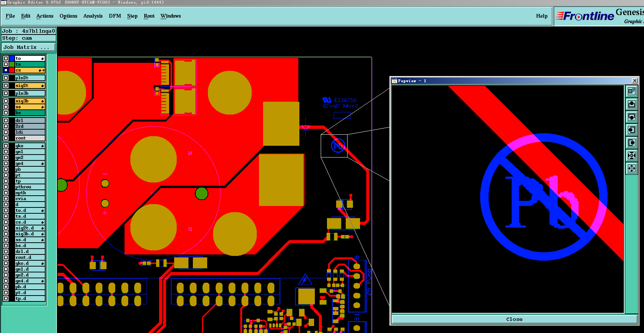This screenshot has width=644, height=333.
Task: Click the edit marker icon on 'sig3b' layer
Action: (x=43, y=101)
